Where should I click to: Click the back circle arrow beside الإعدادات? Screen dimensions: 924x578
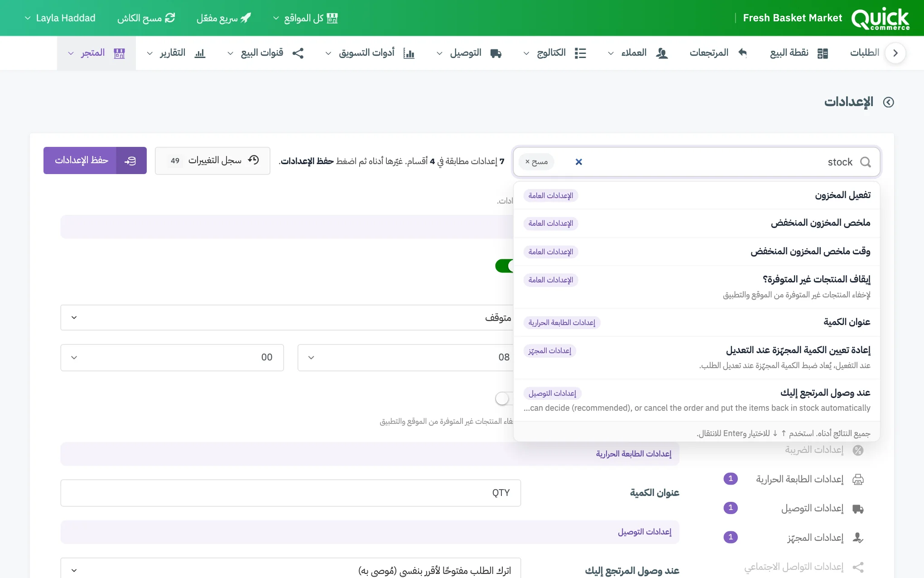[889, 102]
